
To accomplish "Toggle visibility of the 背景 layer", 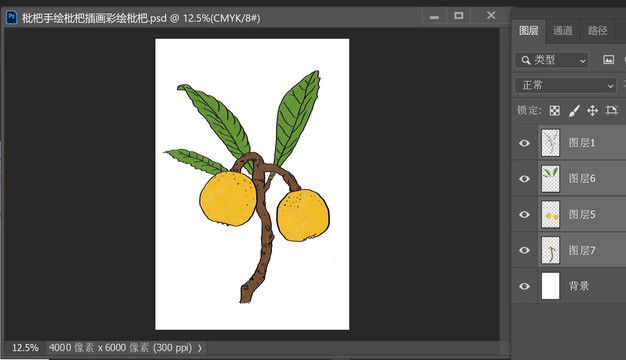I will tap(524, 286).
